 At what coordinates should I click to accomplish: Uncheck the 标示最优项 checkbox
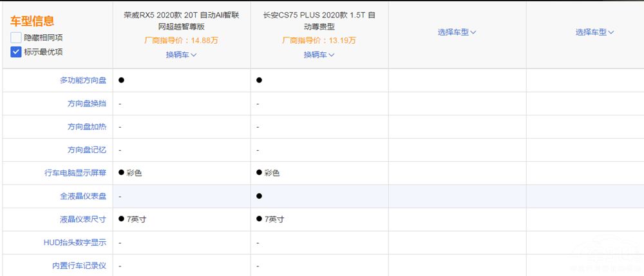click(x=16, y=52)
